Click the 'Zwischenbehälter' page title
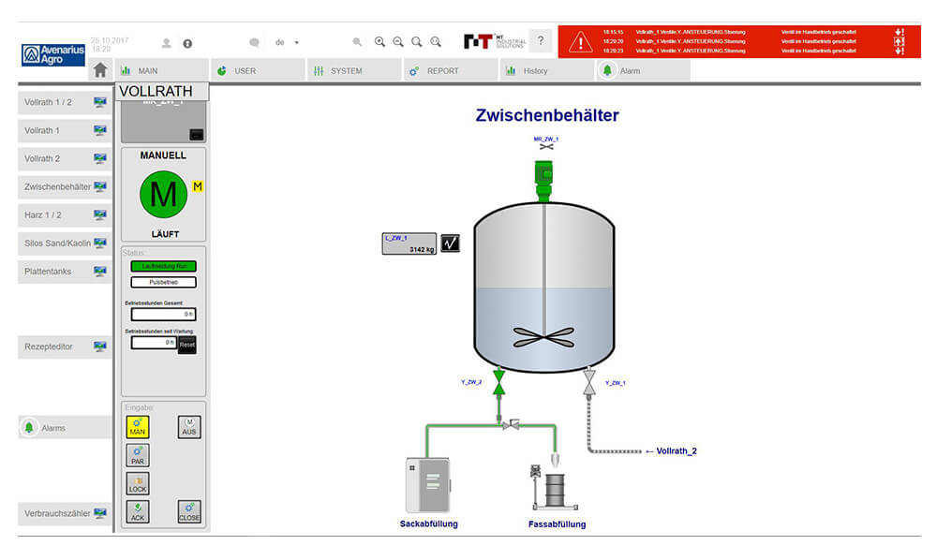937x560 pixels. (547, 115)
